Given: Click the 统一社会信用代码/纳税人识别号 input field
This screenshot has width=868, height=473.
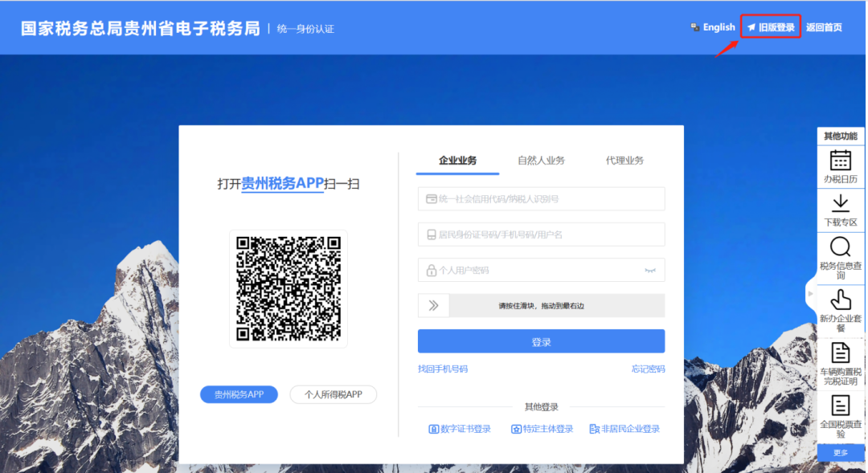Looking at the screenshot, I should pos(542,198).
